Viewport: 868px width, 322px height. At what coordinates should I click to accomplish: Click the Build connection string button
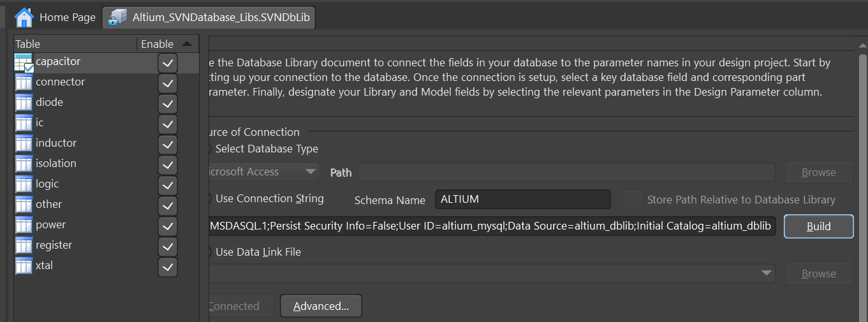tap(819, 226)
